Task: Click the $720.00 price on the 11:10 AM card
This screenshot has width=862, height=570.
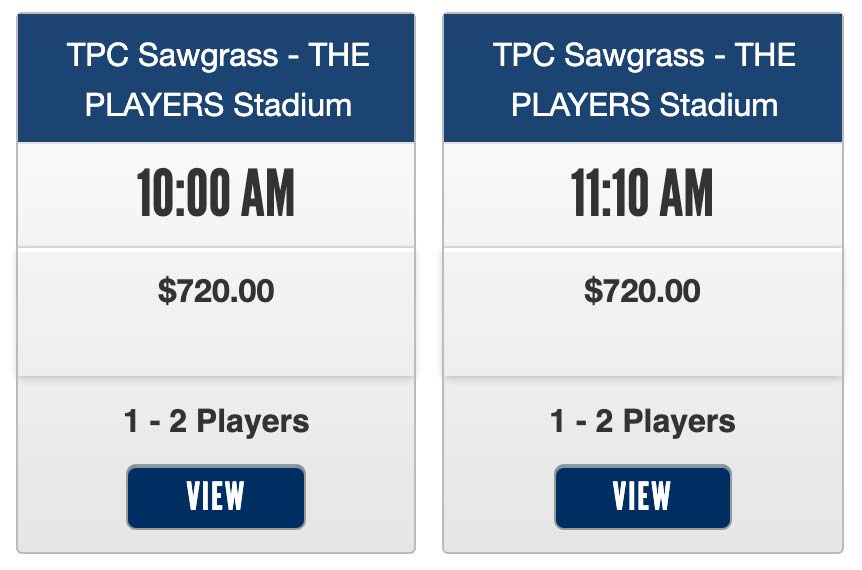Action: (x=642, y=291)
